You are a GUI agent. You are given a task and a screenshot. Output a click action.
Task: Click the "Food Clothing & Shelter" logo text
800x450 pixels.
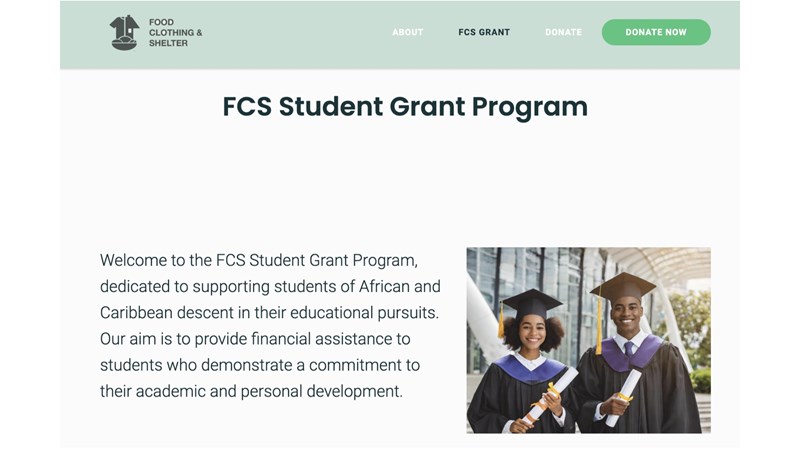[175, 33]
